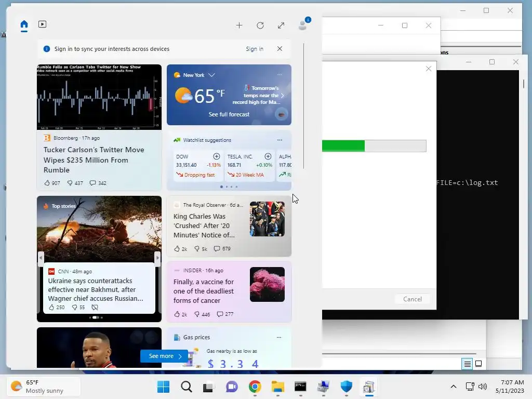Click the See more button

(164, 356)
